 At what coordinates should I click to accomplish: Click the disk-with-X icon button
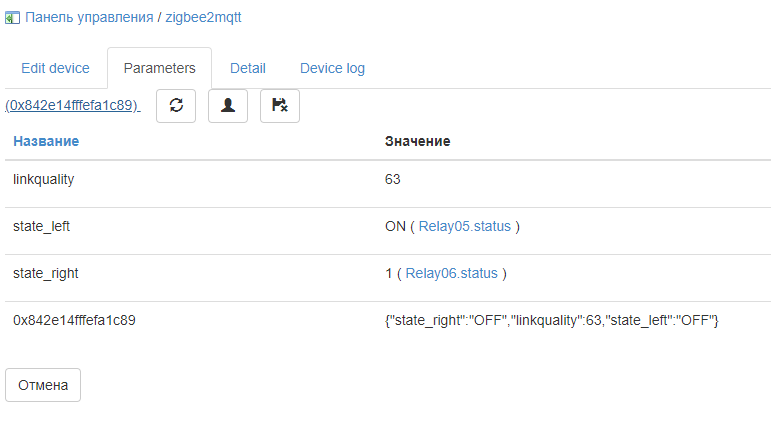[x=280, y=106]
